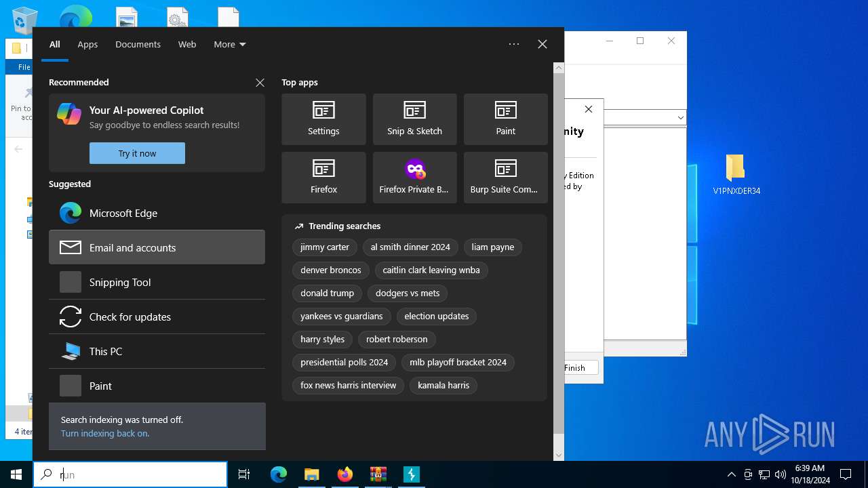Open Burp Suite from the taskbar
868x488 pixels.
tap(411, 474)
